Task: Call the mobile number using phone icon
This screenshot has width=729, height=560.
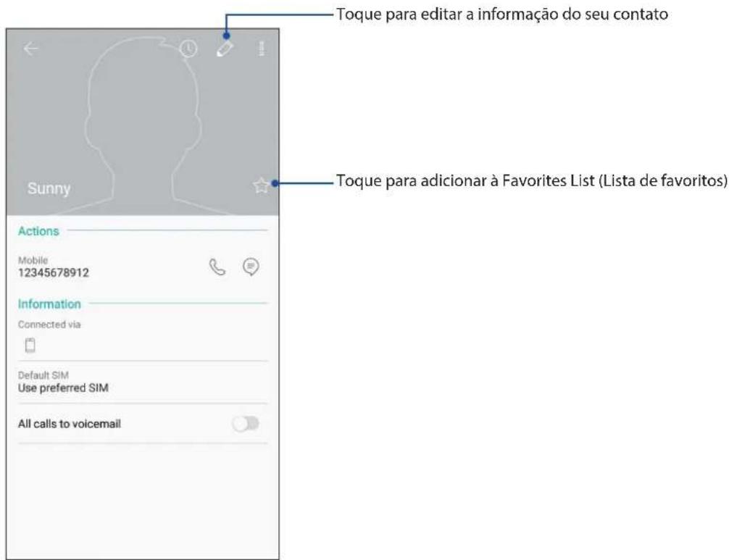Action: (x=217, y=267)
